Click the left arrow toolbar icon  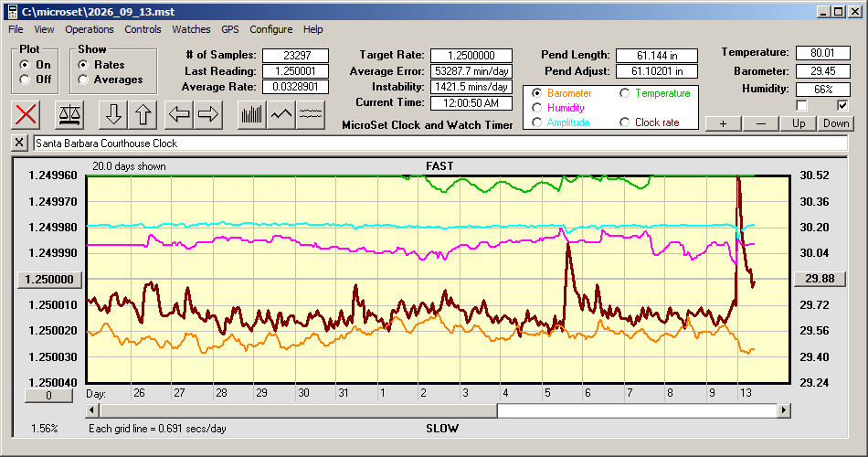(179, 114)
